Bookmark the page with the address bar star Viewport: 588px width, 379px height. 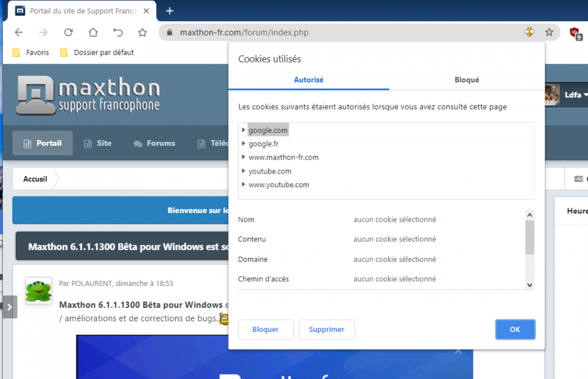[549, 32]
